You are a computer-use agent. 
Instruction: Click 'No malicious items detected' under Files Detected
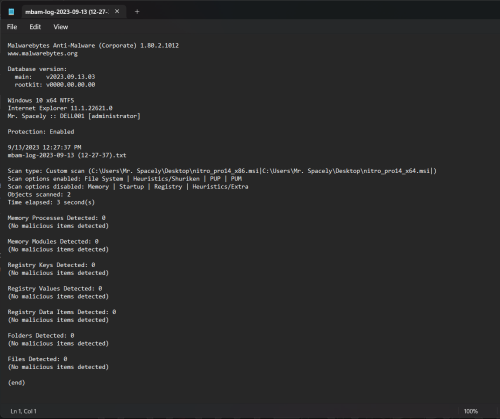pyautogui.click(x=58, y=367)
